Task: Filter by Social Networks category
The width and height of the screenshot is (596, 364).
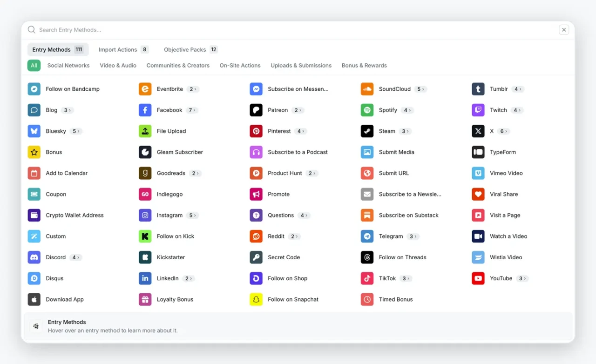Action: click(x=68, y=66)
